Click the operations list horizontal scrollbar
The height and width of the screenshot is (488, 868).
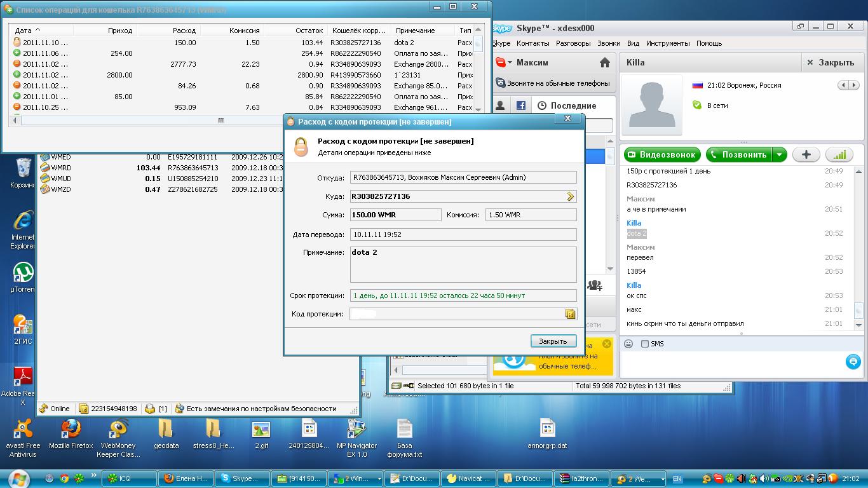pyautogui.click(x=220, y=120)
